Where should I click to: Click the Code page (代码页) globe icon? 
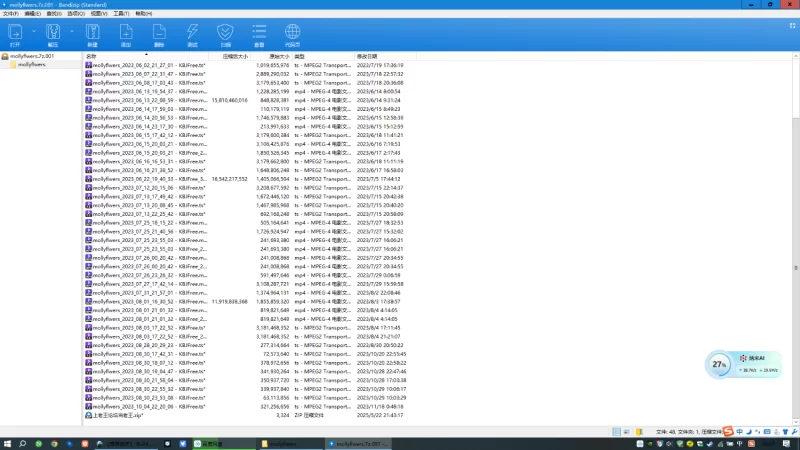coord(292,34)
